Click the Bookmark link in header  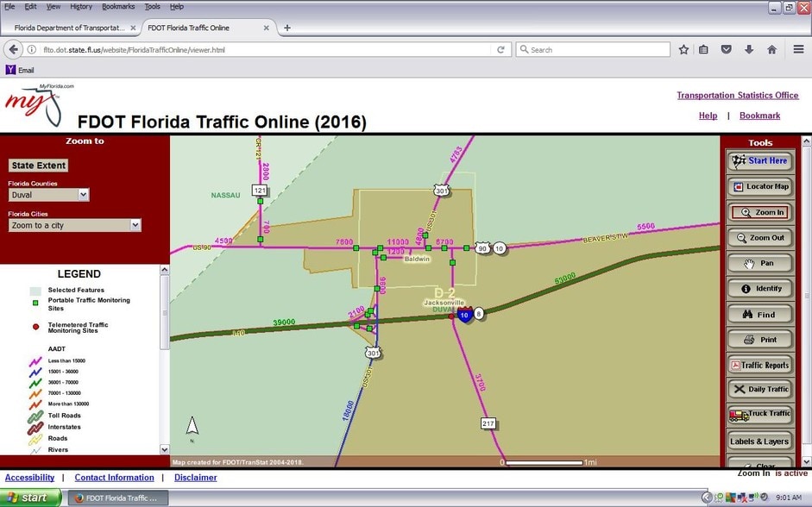759,116
